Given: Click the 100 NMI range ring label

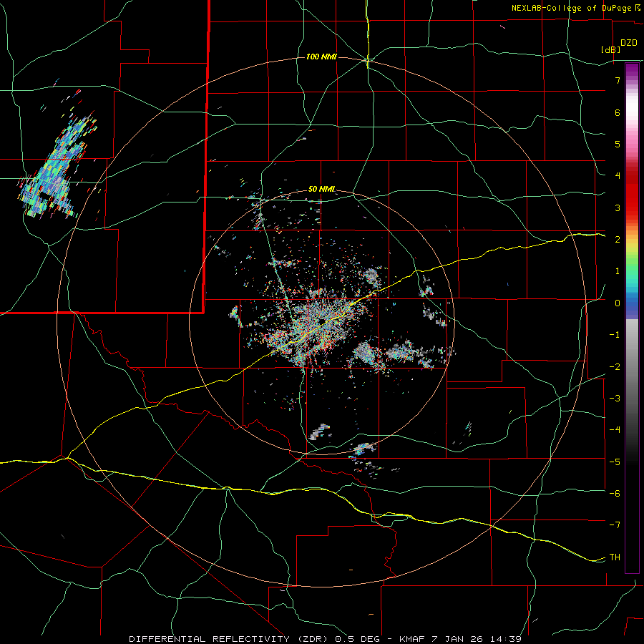Looking at the screenshot, I should click(321, 57).
